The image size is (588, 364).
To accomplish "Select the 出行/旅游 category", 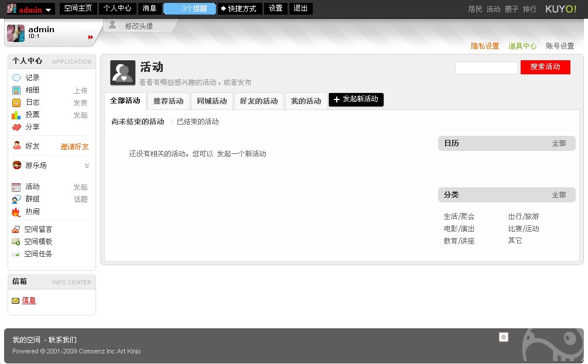I will (524, 217).
